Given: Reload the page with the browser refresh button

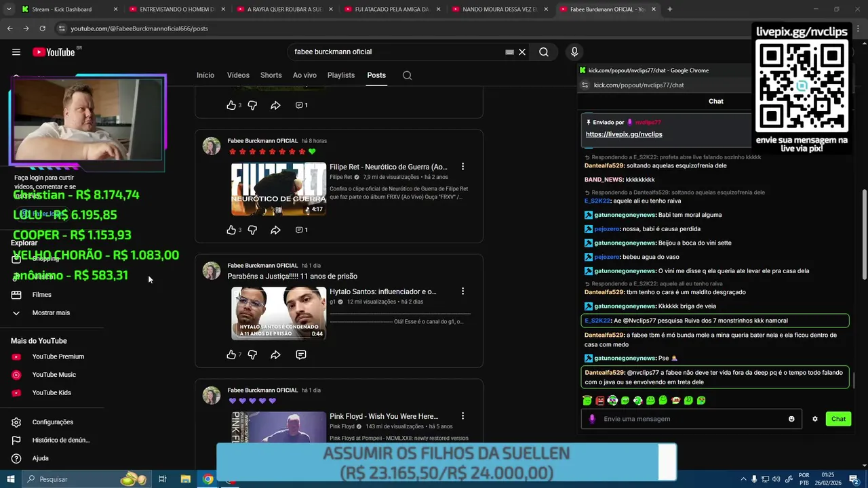Looking at the screenshot, I should coord(42,28).
